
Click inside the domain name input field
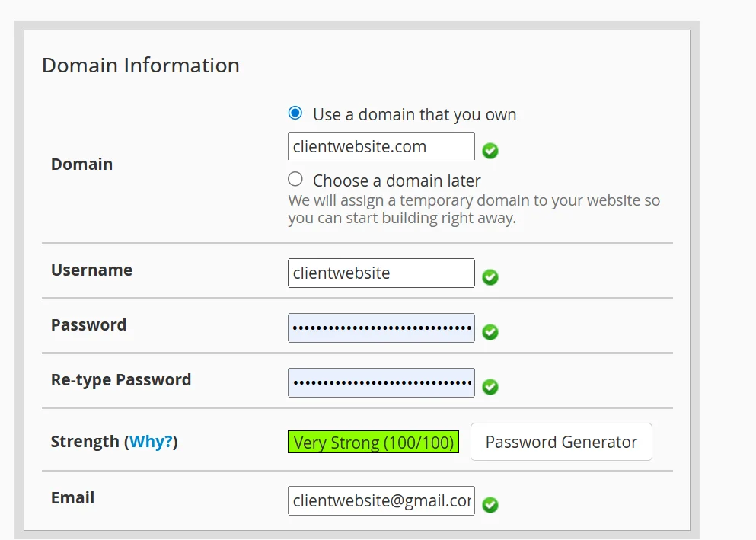(381, 146)
